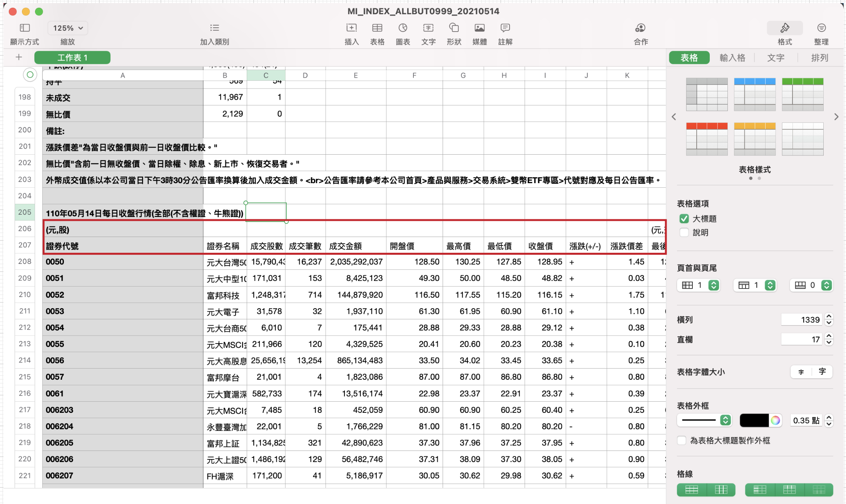Click the 加入類別 add category icon
Viewport: 846px width, 504px height.
coord(214,28)
